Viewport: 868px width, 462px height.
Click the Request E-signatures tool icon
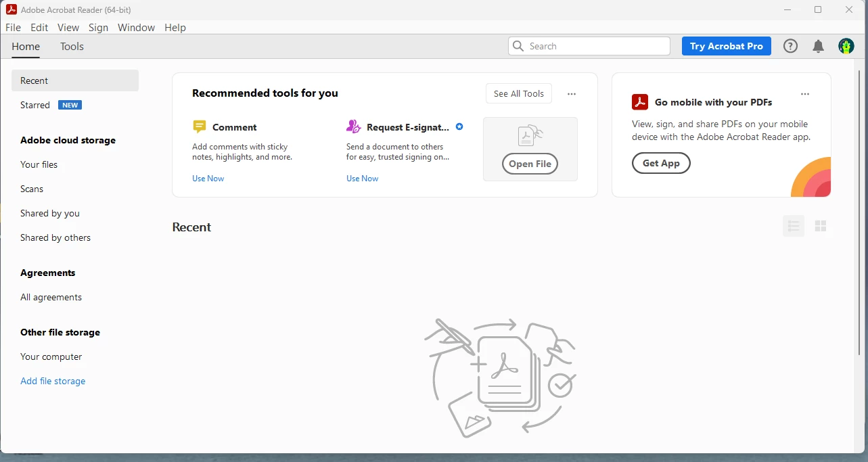pyautogui.click(x=353, y=126)
